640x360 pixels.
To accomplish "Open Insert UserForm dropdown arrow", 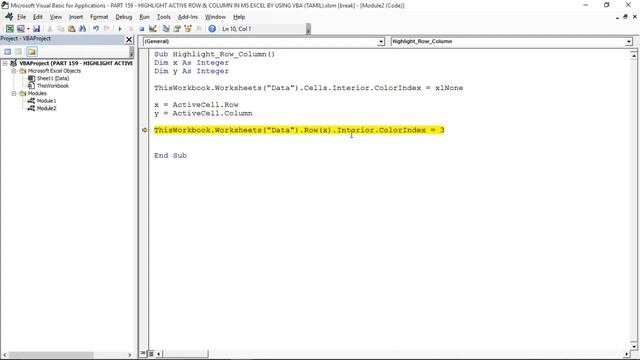I will (28, 29).
